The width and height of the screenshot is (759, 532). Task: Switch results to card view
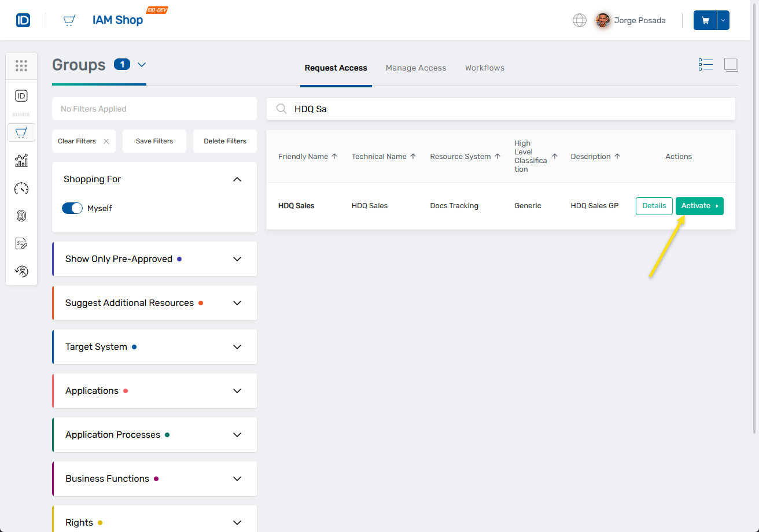pyautogui.click(x=731, y=64)
